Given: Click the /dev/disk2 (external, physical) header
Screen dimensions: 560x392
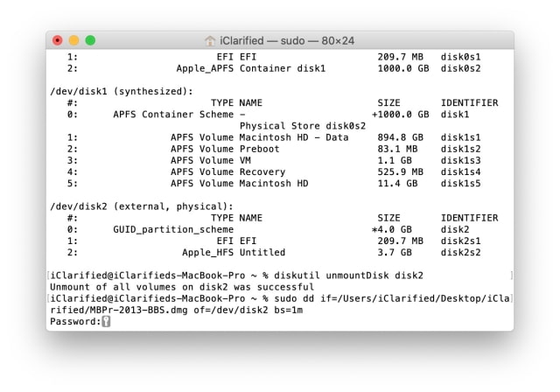Looking at the screenshot, I should point(142,206).
